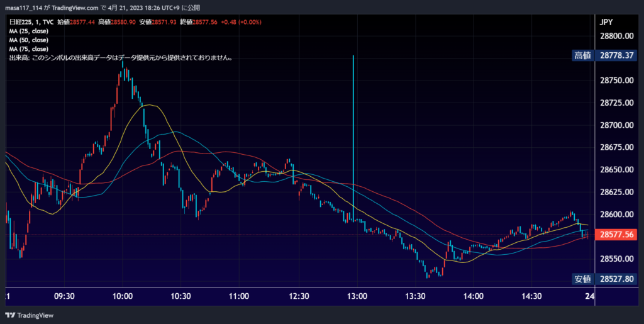Click the TradingView logo at bottom left
The image size is (644, 324).
[x=30, y=315]
